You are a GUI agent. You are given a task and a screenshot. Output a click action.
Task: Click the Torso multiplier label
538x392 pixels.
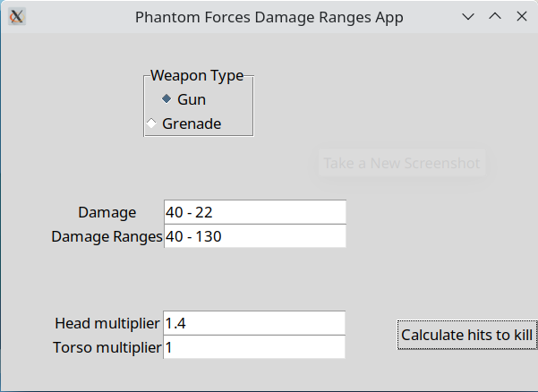point(107,347)
